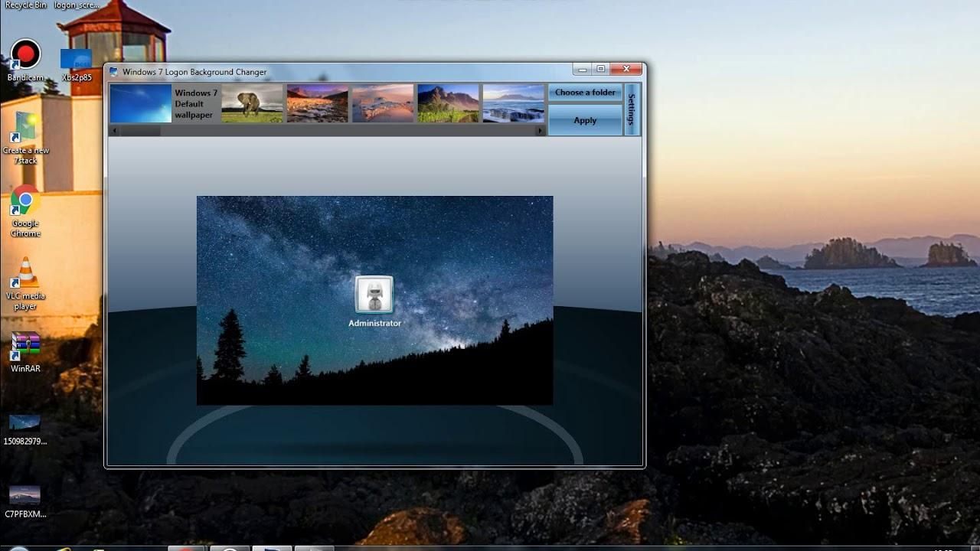Click the thumbnail strip scrollbar handle
Viewport: 980px width, 551px height.
pyautogui.click(x=140, y=131)
